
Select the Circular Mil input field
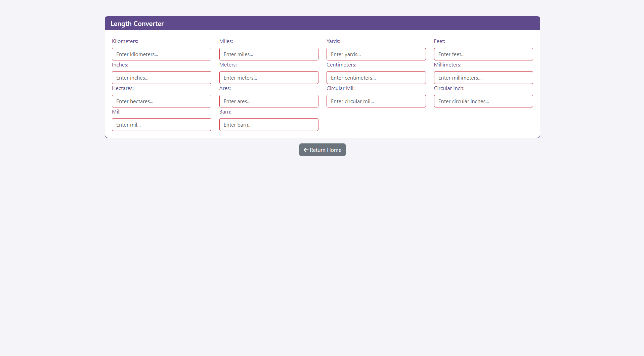376,101
